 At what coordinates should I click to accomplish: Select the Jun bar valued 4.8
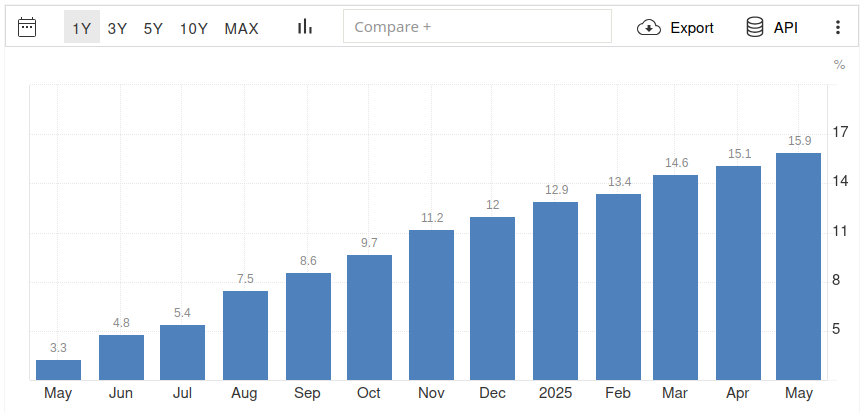click(121, 358)
